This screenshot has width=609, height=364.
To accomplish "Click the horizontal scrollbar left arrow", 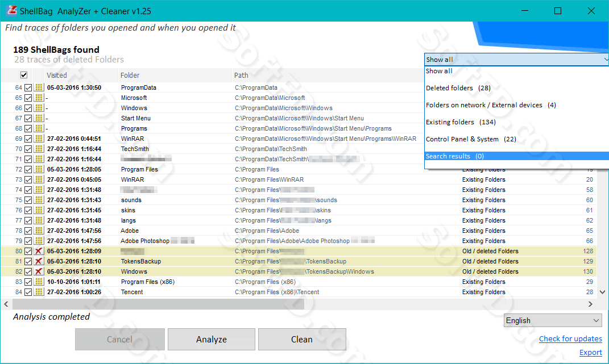I will (6, 304).
